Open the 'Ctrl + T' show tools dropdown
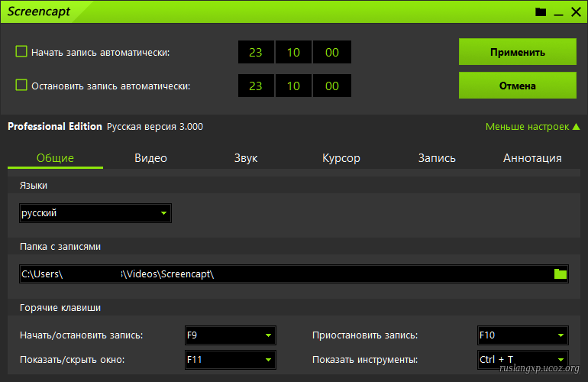The width and height of the screenshot is (588, 382). [x=522, y=359]
